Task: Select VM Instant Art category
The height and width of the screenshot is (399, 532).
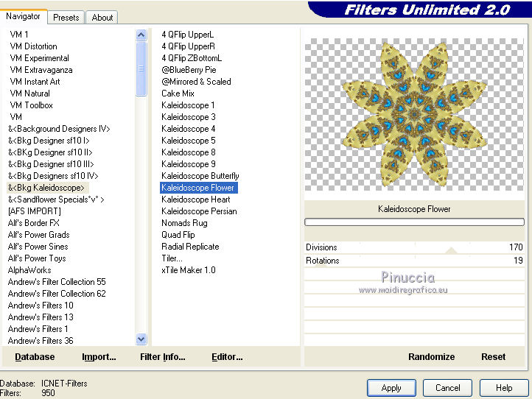Action: coord(35,82)
